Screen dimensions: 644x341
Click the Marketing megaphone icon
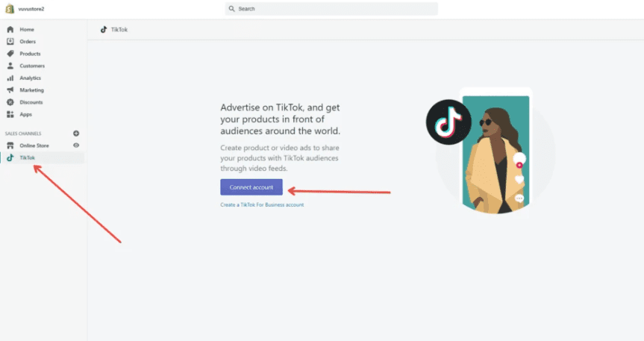[x=10, y=90]
